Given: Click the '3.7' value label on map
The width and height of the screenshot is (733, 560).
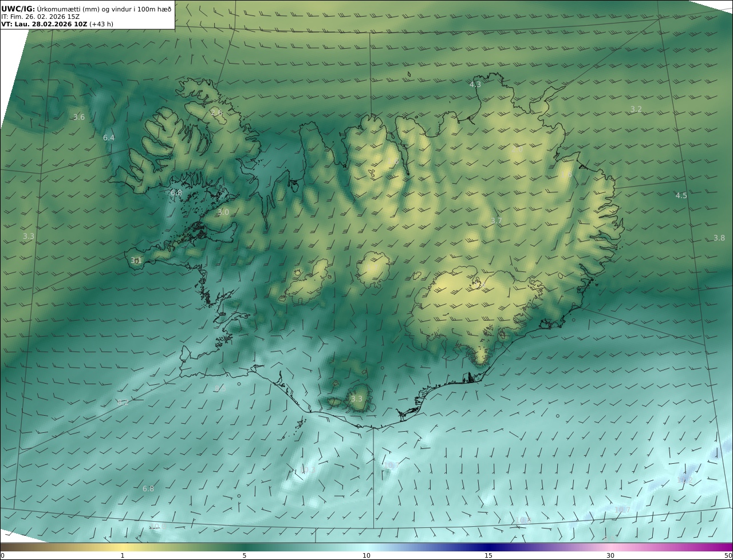Looking at the screenshot, I should pos(496,221).
